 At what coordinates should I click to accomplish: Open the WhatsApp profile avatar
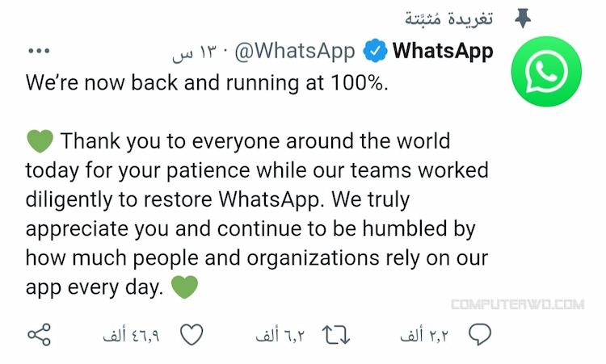(546, 71)
